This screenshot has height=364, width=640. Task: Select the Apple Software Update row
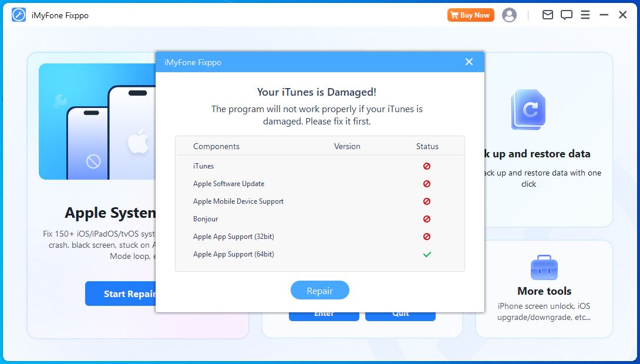319,184
